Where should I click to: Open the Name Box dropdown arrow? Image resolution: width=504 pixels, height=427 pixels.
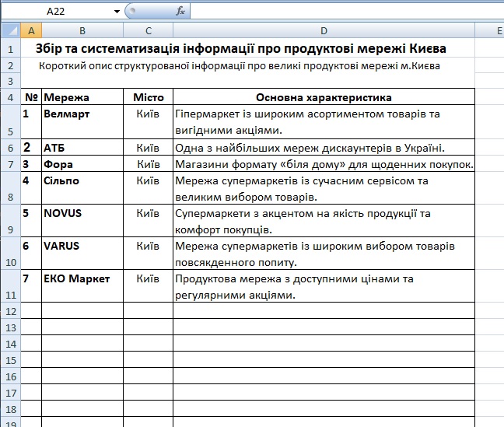pos(117,12)
